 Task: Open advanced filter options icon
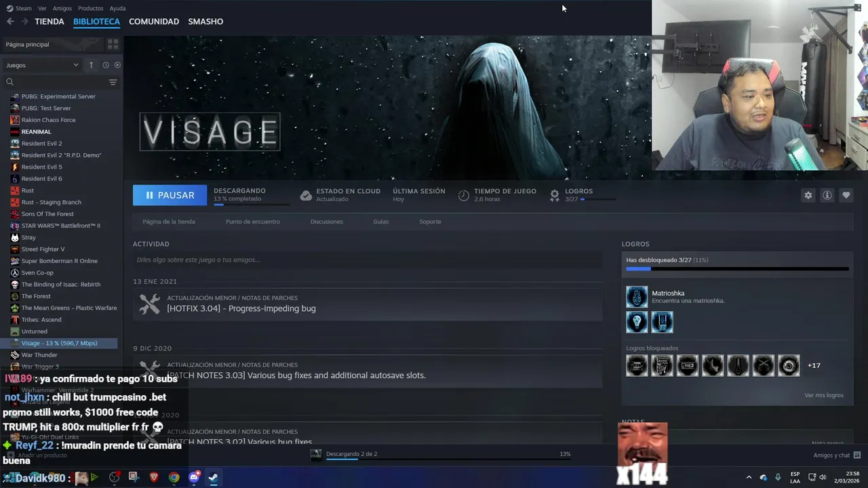tap(113, 82)
